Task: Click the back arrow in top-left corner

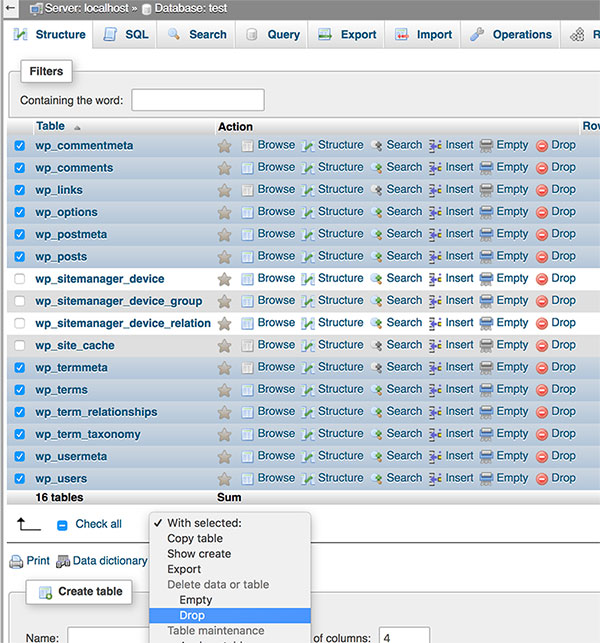Action: [10, 8]
